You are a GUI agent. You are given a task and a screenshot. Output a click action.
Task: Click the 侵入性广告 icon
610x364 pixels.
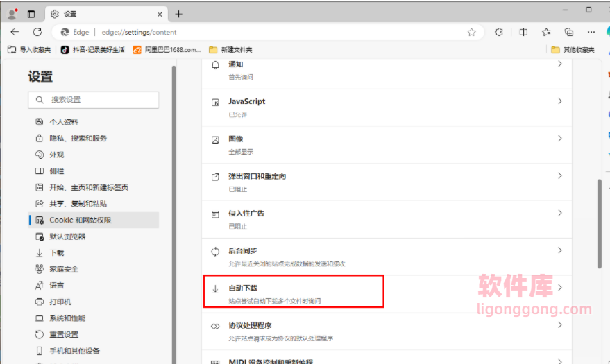(x=215, y=214)
